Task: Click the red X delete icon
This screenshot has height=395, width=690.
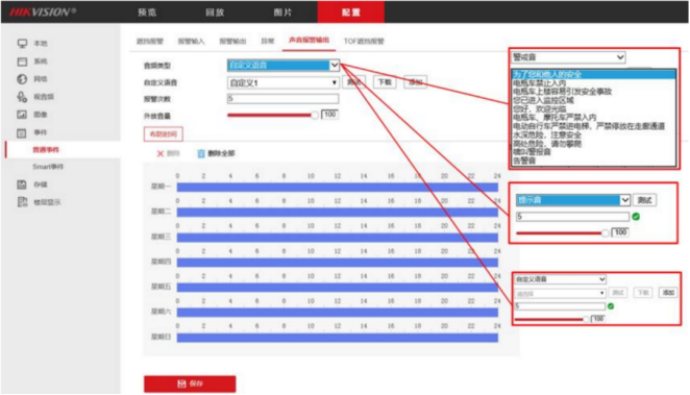Action: 160,154
